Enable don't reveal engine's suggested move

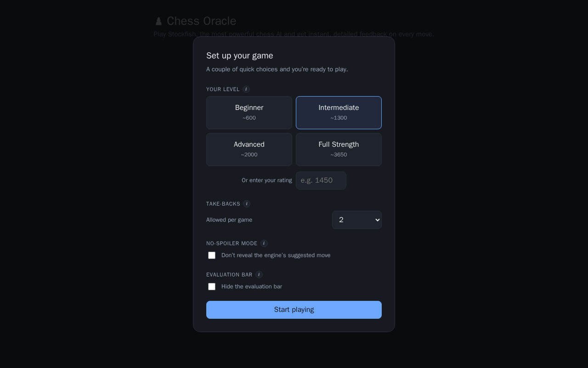[212, 255]
